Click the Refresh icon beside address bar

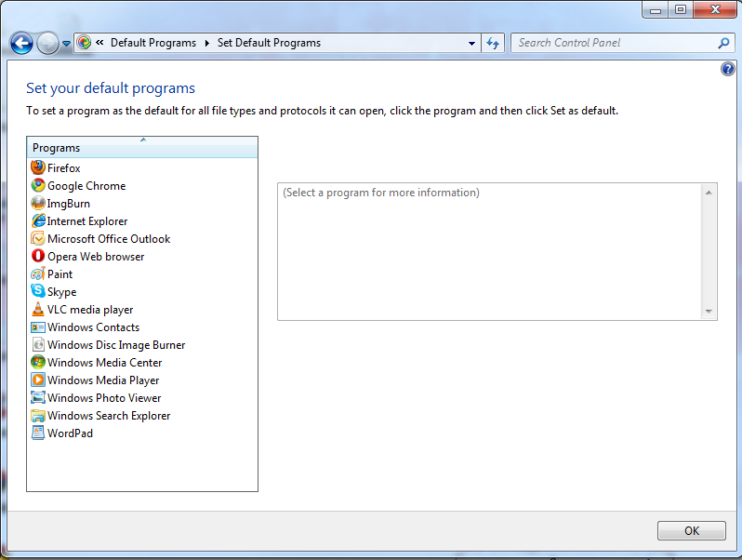[493, 43]
